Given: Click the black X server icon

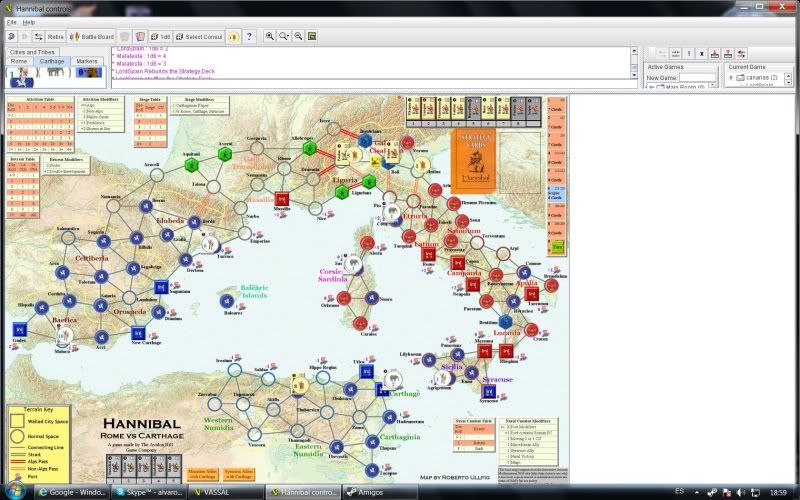Looking at the screenshot, I should click(702, 53).
